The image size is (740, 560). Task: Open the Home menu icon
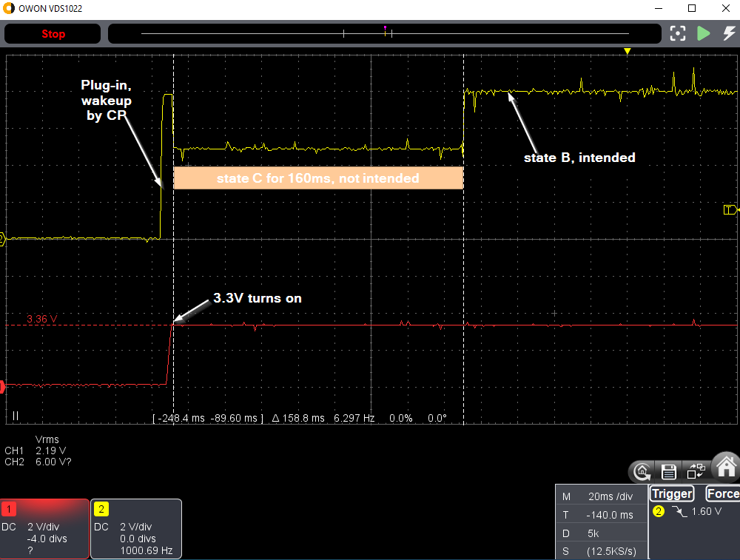click(725, 468)
